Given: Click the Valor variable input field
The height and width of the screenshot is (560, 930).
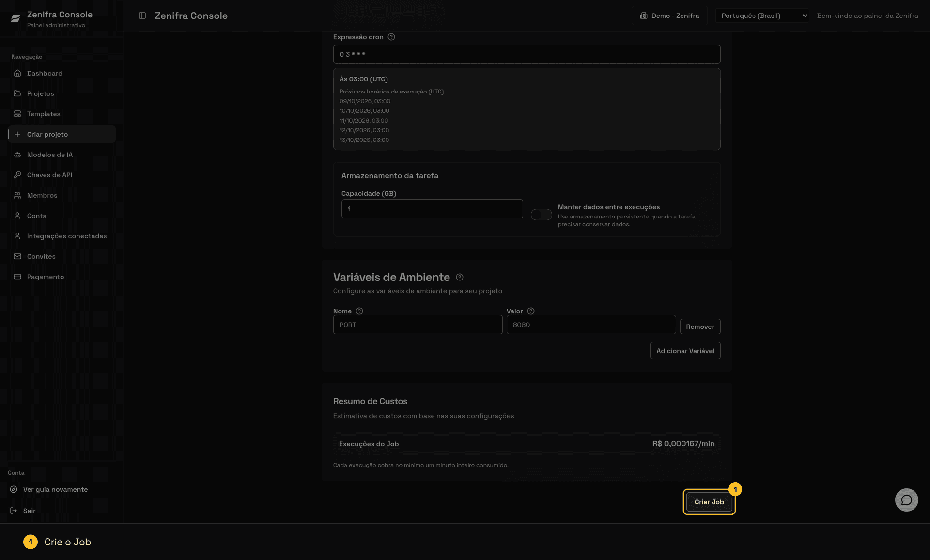Looking at the screenshot, I should 591,325.
